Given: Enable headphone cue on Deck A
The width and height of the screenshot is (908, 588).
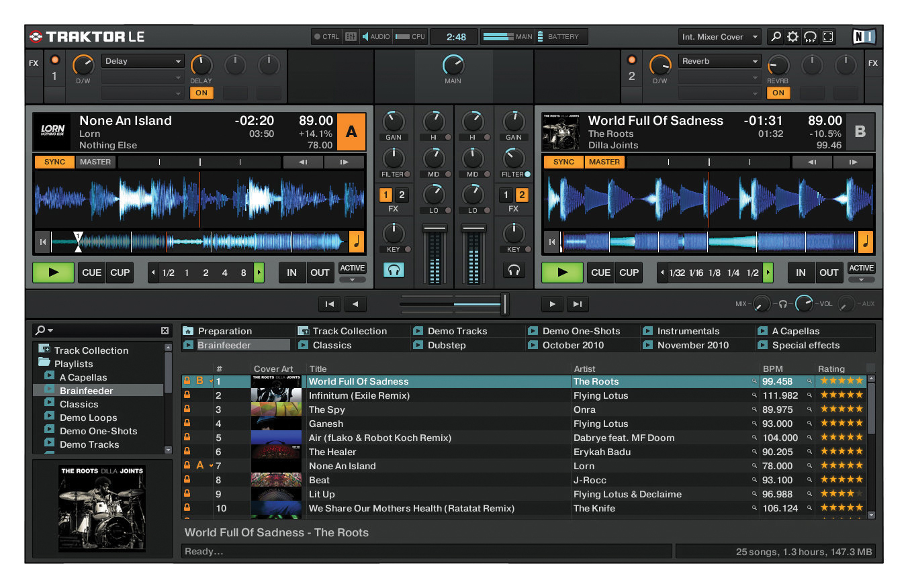Looking at the screenshot, I should tap(394, 270).
